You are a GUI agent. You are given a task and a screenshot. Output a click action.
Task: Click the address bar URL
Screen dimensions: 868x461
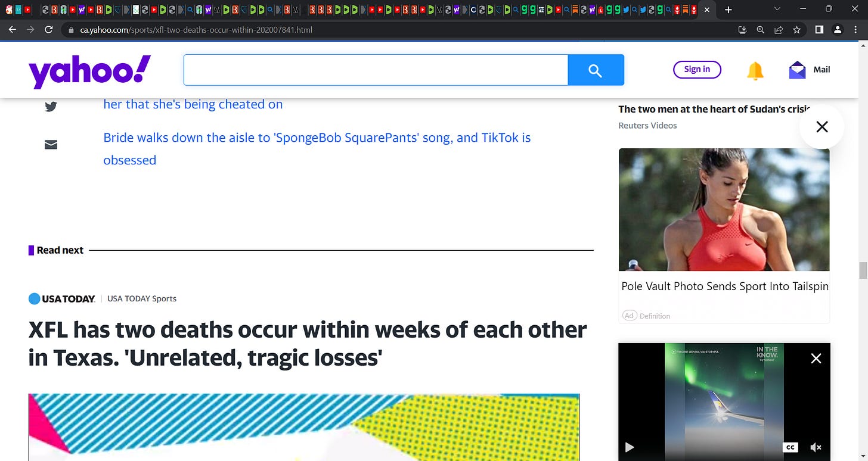coord(196,30)
